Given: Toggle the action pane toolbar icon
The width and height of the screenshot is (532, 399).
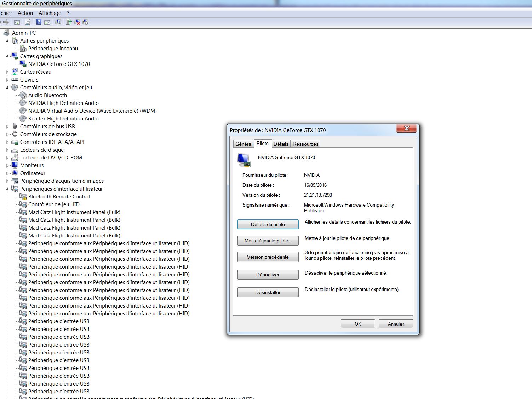Looking at the screenshot, I should click(47, 22).
